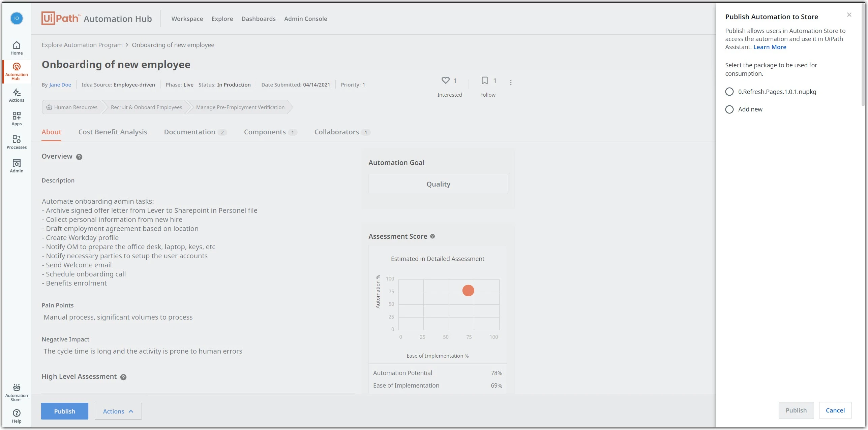Open the Workspace menu
Image resolution: width=868 pixels, height=430 pixels.
[187, 19]
